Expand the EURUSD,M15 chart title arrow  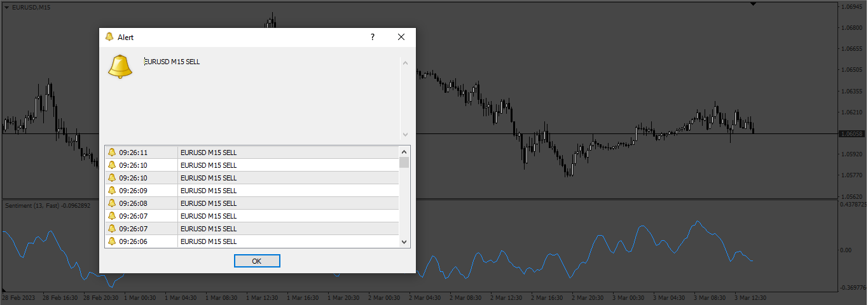point(6,7)
